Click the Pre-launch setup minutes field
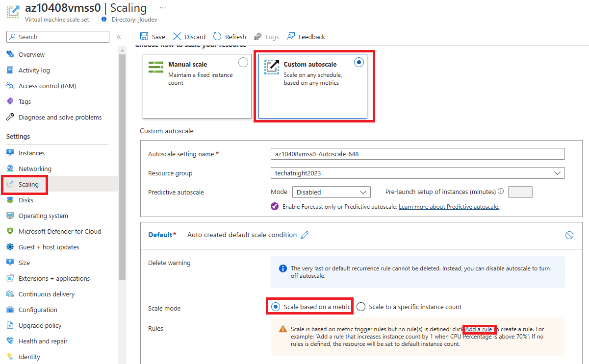 (520, 192)
